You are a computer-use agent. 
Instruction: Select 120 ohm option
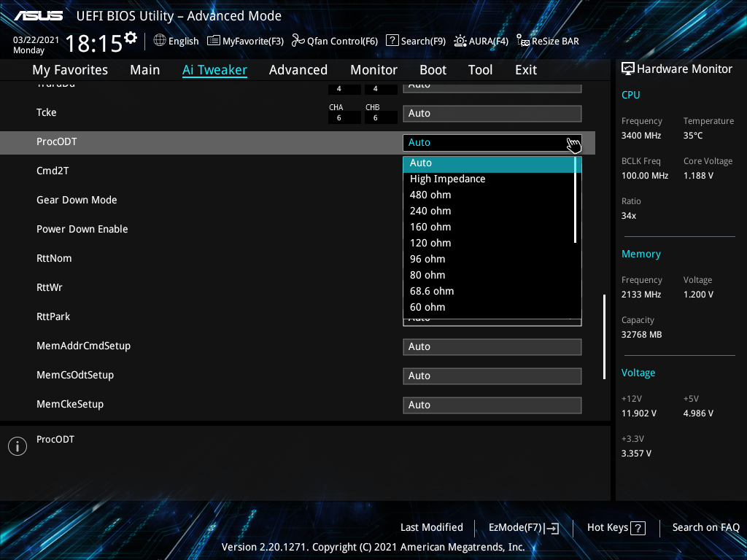(489, 243)
